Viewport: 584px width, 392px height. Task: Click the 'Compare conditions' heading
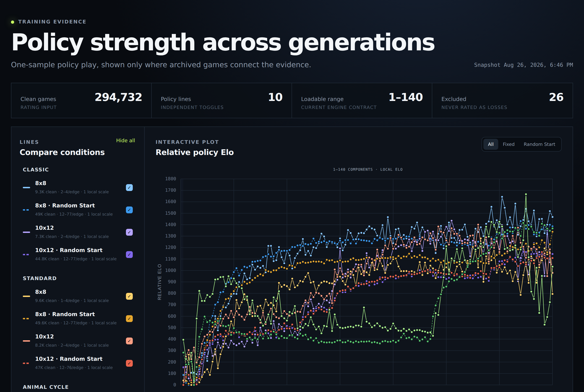tap(62, 152)
